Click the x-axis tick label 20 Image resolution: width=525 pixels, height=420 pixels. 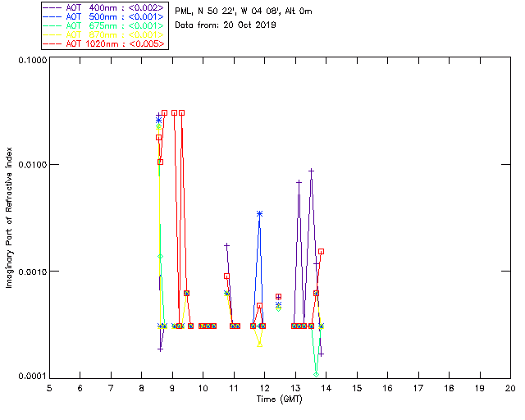(510, 389)
